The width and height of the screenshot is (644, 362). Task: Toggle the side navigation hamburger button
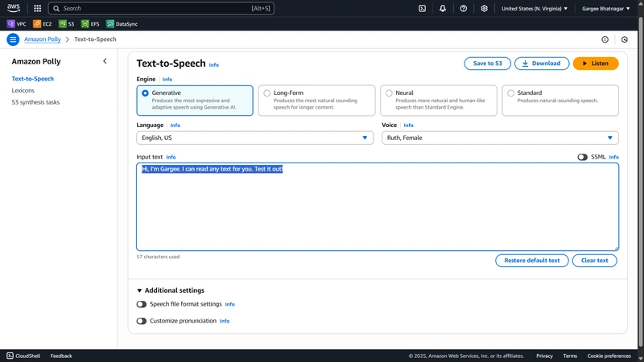(13, 39)
